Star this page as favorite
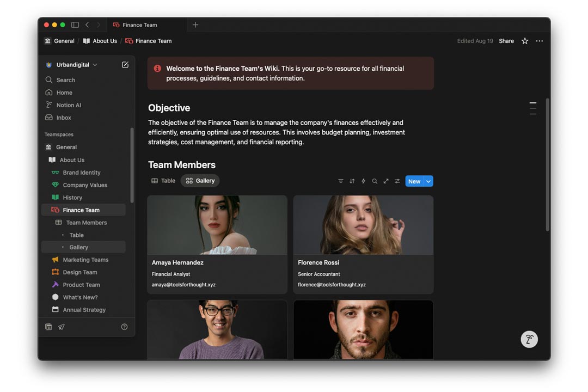The image size is (588, 392). (x=525, y=41)
